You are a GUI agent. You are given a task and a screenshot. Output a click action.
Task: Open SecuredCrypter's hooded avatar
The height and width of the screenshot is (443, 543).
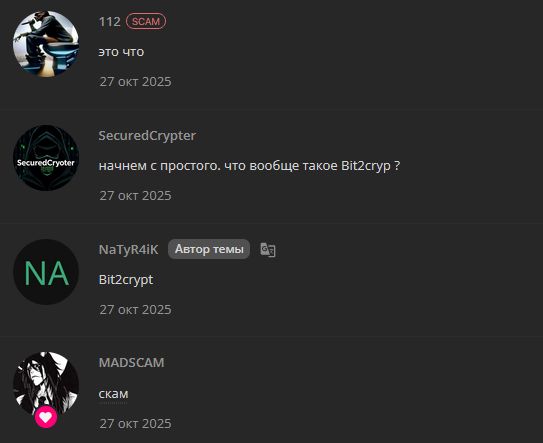[46, 158]
